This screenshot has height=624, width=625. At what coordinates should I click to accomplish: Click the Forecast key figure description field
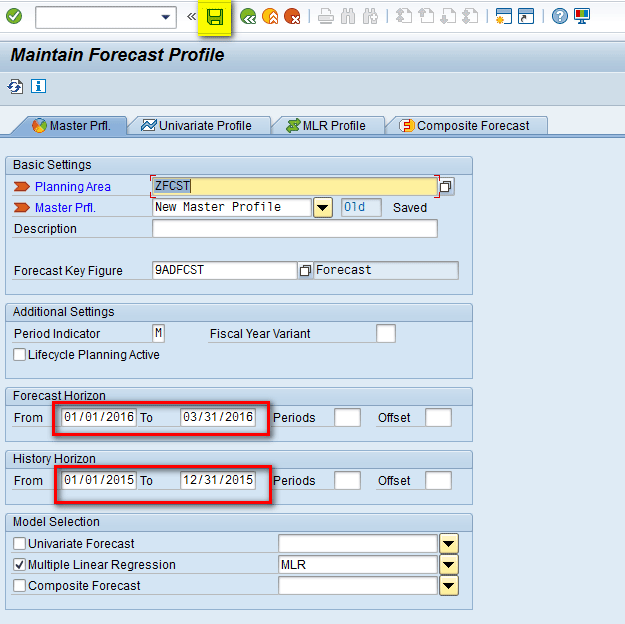coord(386,270)
